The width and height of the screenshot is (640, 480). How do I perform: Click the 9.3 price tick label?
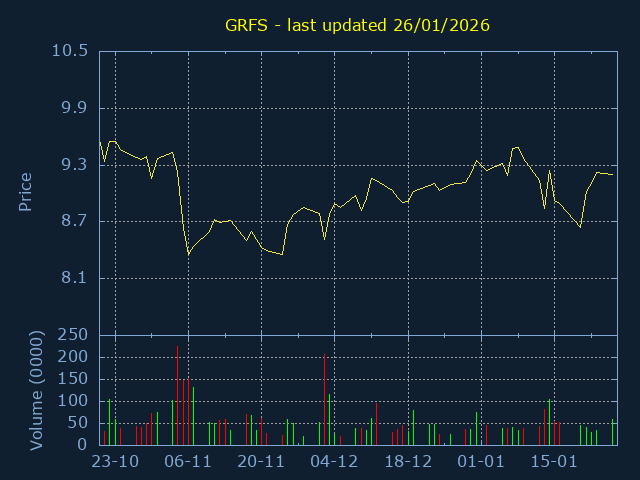pos(74,165)
